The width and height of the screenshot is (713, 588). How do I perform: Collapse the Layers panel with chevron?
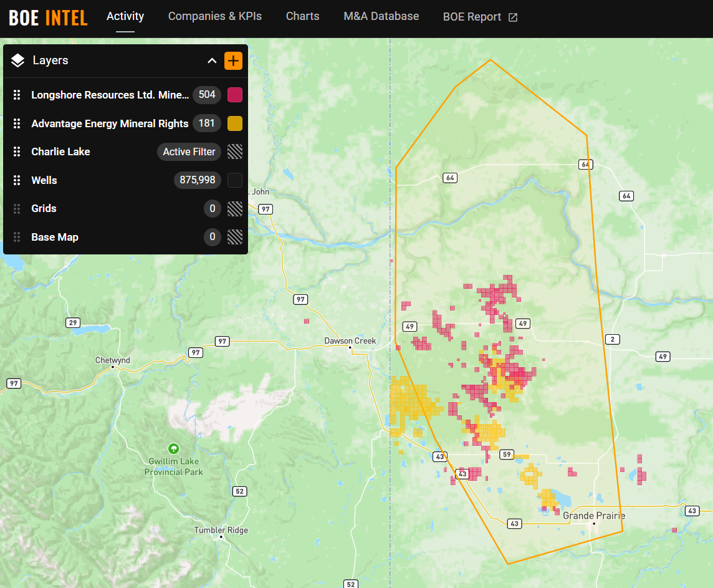pos(212,60)
